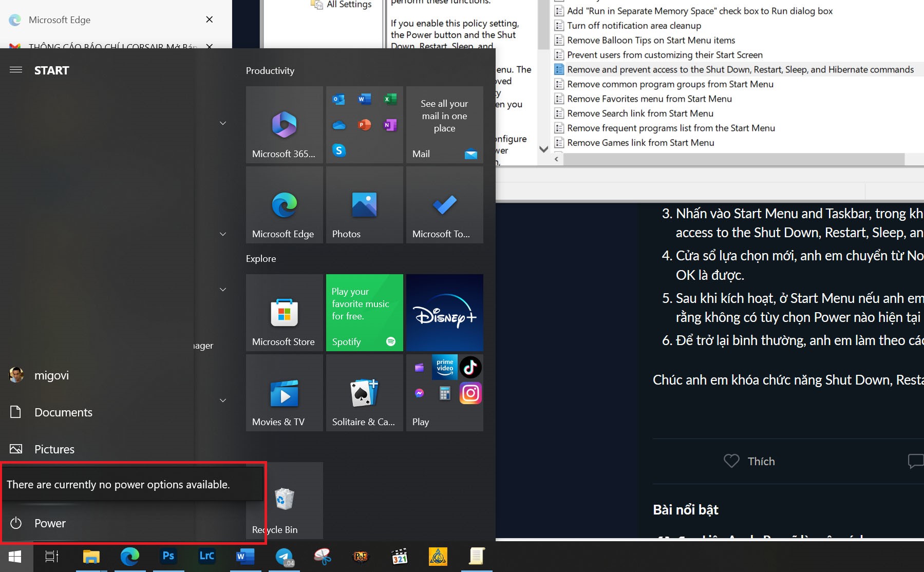Screen dimensions: 924x572
Task: Open TikTok in the Play folder
Action: point(470,367)
